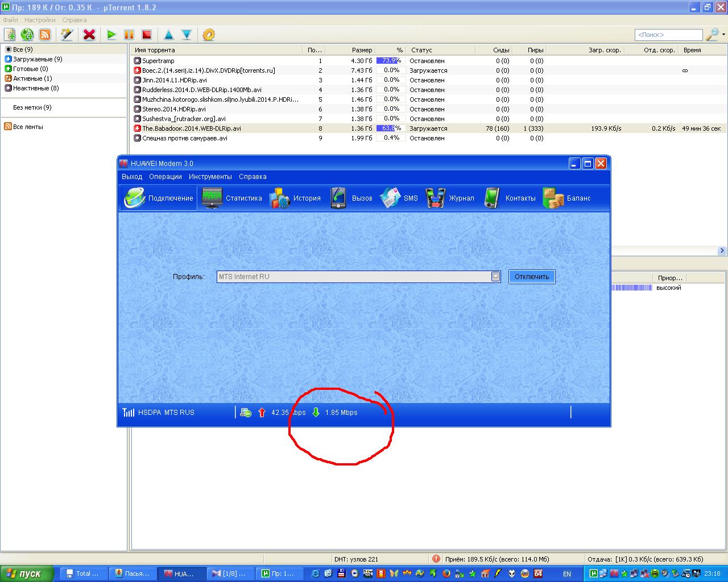Expand the search provider dropdown arrow
728x582 pixels.
pyautogui.click(x=723, y=35)
